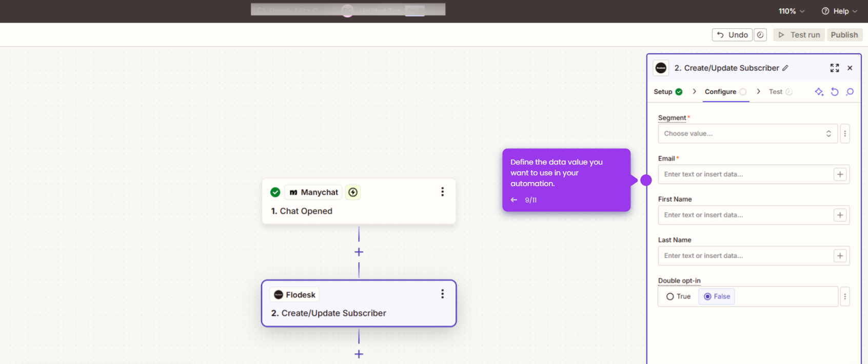This screenshot has height=364, width=868.
Task: Click the refresh fields icon
Action: [835, 92]
